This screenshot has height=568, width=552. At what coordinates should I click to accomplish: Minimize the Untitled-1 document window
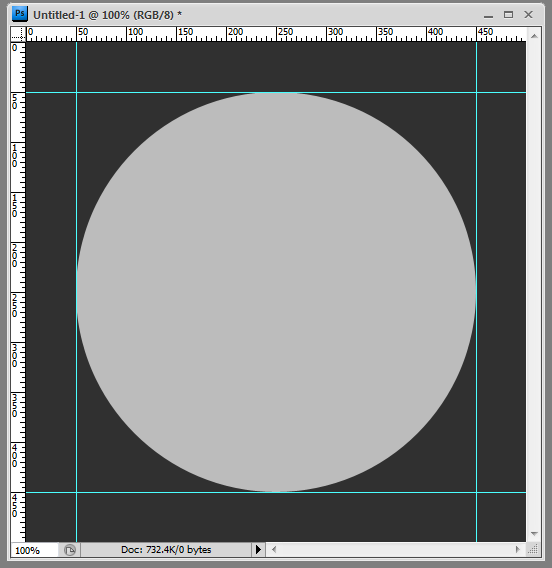coord(488,15)
